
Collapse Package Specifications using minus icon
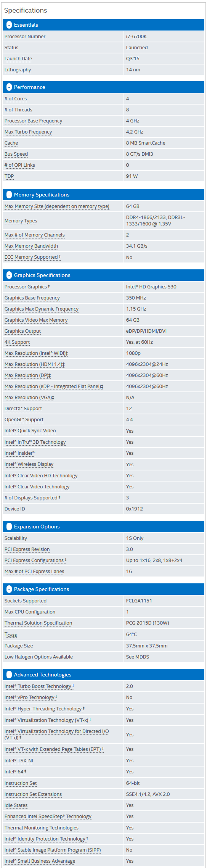pos(9,589)
